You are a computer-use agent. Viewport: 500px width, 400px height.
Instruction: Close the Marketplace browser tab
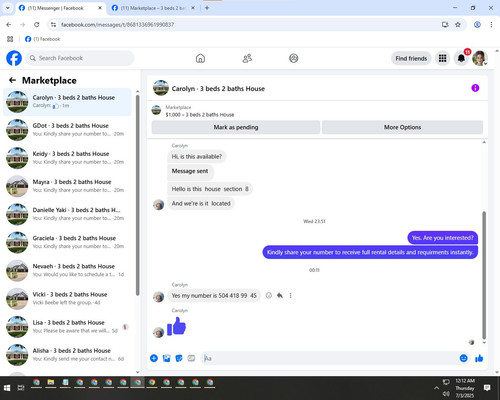pyautogui.click(x=193, y=8)
